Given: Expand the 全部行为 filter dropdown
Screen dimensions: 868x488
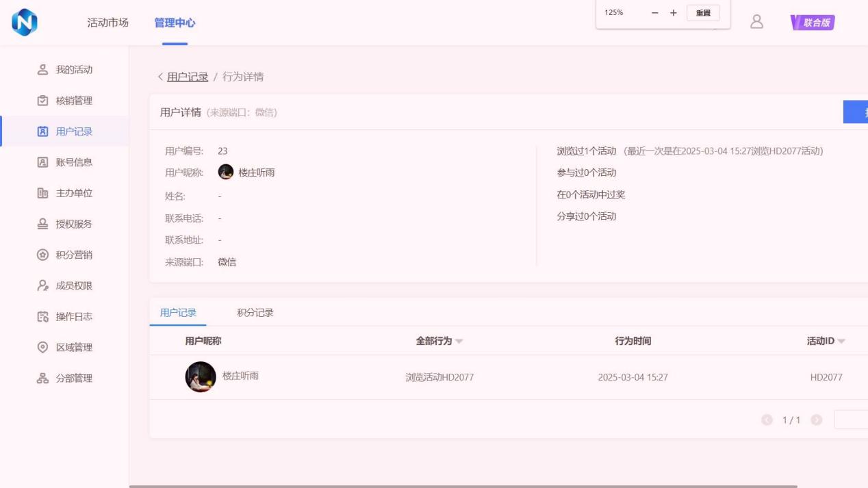Looking at the screenshot, I should [x=459, y=342].
